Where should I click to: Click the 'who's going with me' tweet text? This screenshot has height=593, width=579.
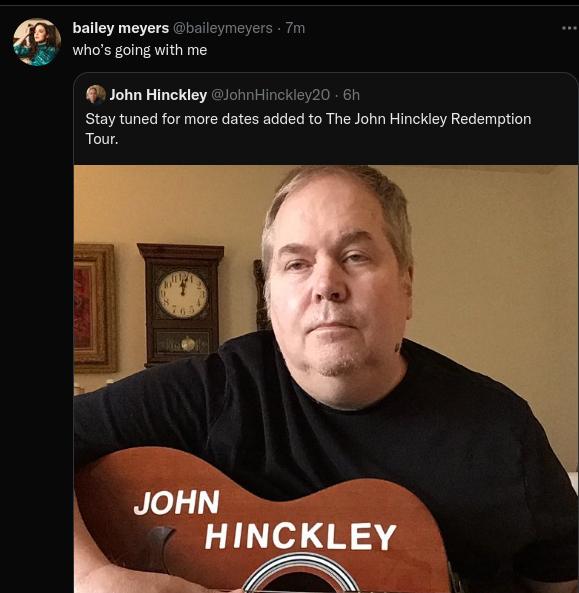[140, 50]
